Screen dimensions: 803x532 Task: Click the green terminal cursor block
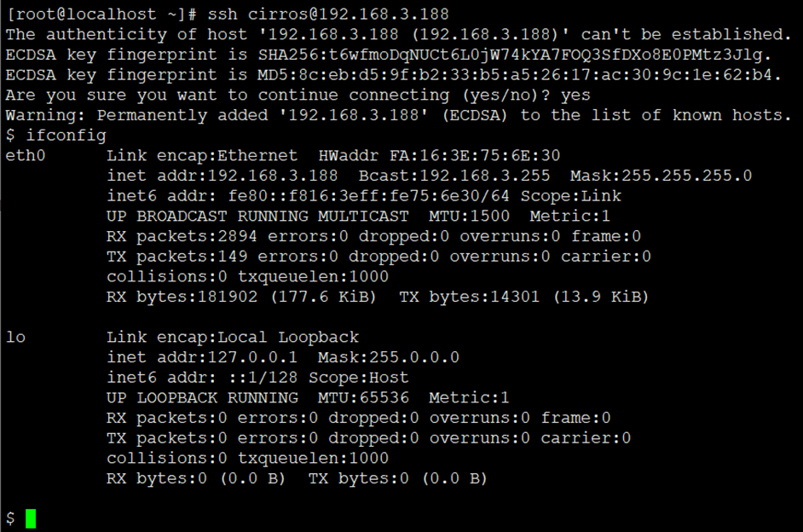pyautogui.click(x=31, y=518)
